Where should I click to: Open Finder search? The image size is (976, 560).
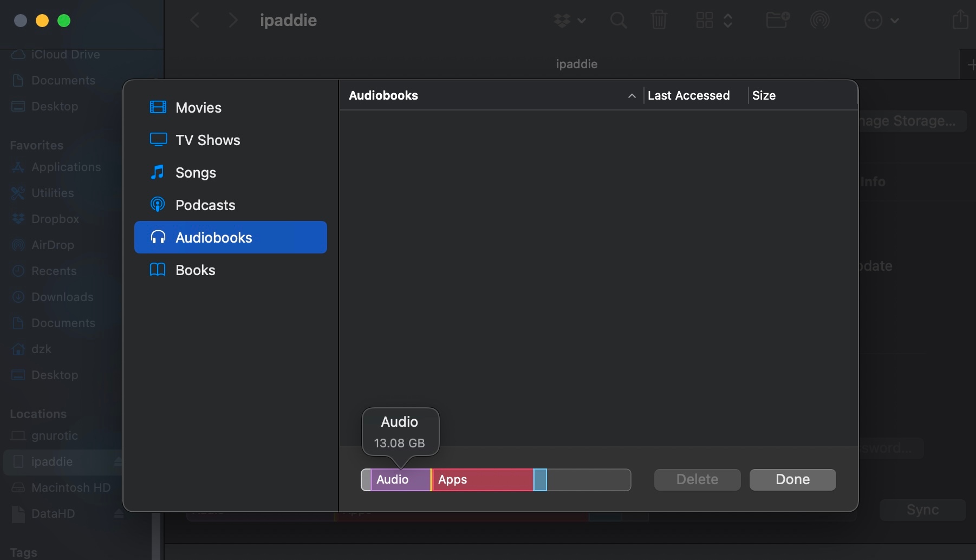coord(619,21)
